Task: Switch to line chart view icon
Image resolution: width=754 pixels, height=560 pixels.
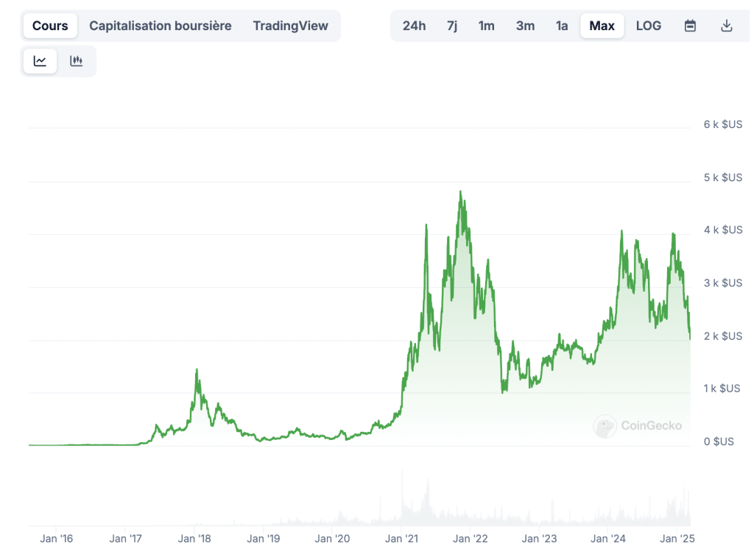Action: point(40,61)
